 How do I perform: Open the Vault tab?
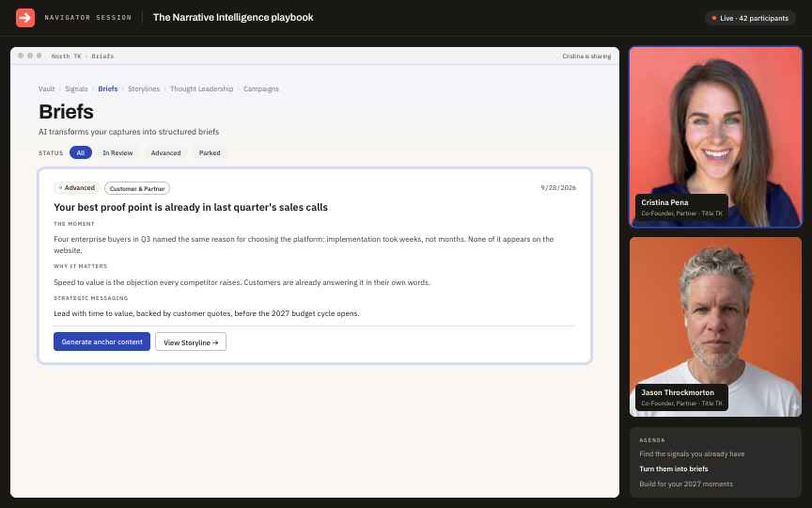pos(46,88)
